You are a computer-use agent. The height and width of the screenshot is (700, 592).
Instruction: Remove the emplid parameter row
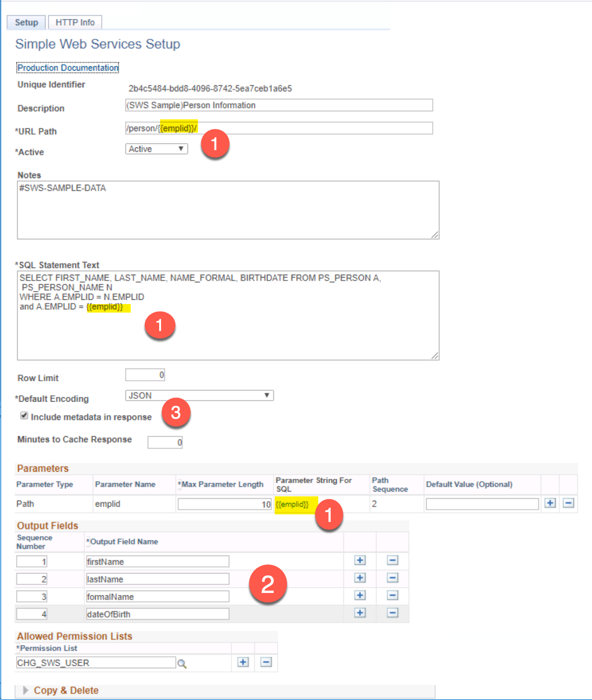568,503
